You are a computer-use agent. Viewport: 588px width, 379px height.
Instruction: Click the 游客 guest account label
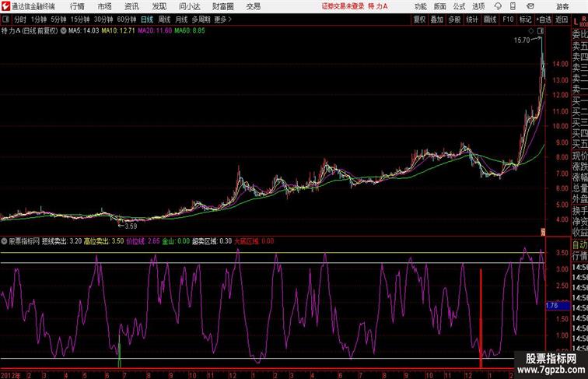coord(562,6)
